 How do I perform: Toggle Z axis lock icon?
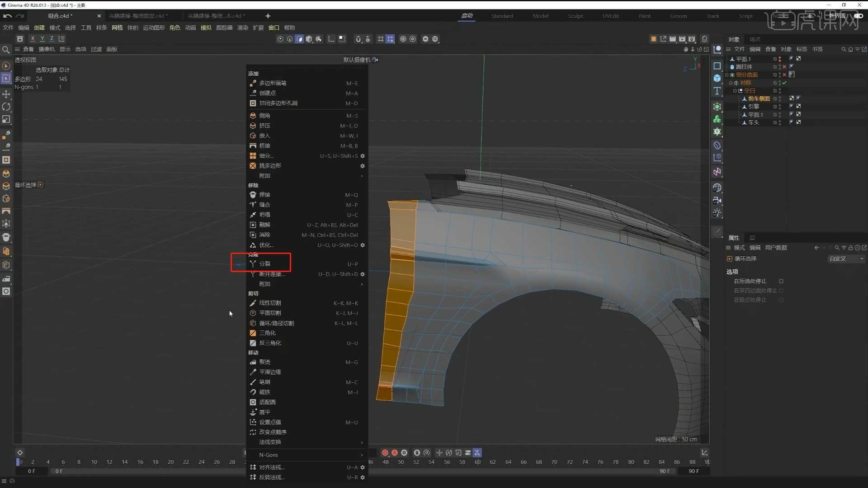(x=52, y=39)
